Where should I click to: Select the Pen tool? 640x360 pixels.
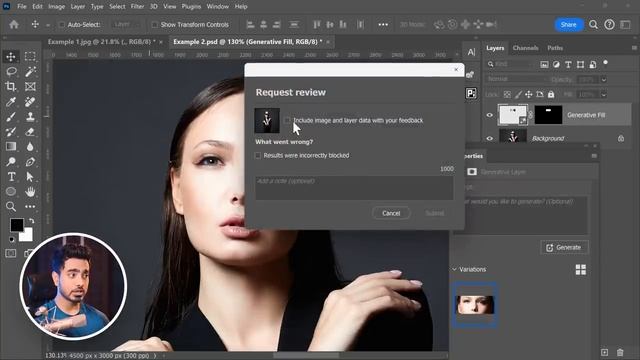click(30, 162)
